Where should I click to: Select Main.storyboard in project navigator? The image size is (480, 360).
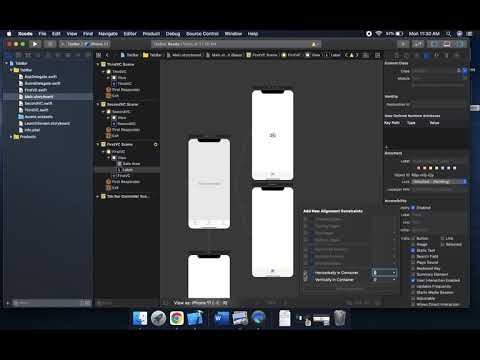point(48,97)
